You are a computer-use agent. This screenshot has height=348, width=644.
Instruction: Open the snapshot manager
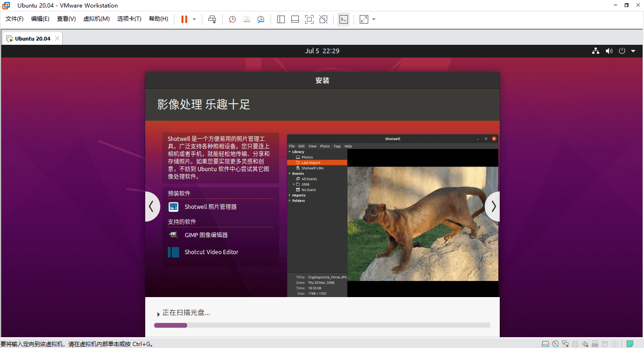click(x=261, y=19)
